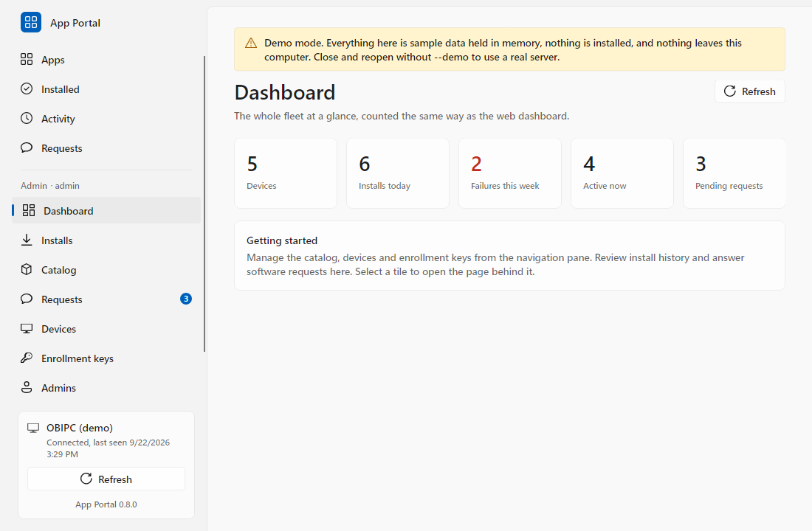Navigate to Enrollment keys
Viewport: 812px width, 531px height.
[106, 358]
